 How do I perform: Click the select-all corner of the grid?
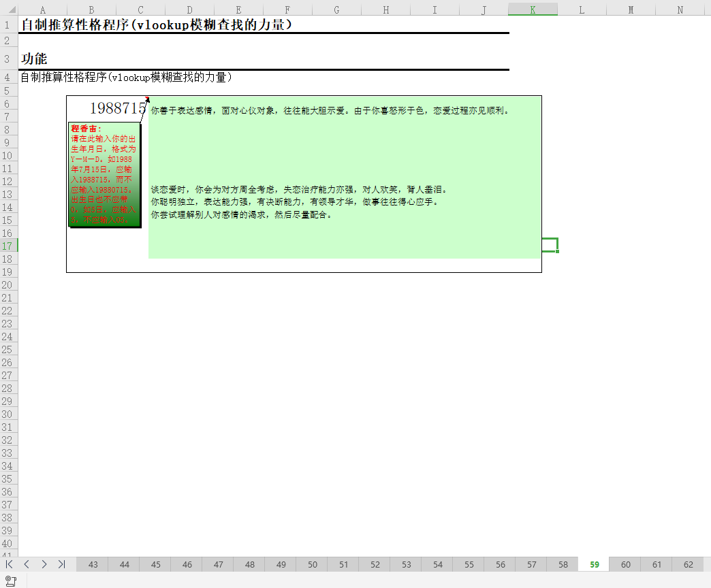[x=9, y=9]
